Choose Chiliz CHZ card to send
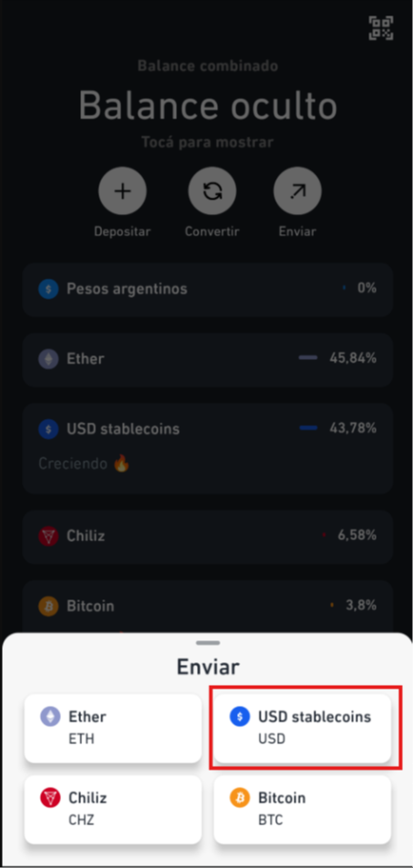Viewport: 413px width, 868px height. 113,810
